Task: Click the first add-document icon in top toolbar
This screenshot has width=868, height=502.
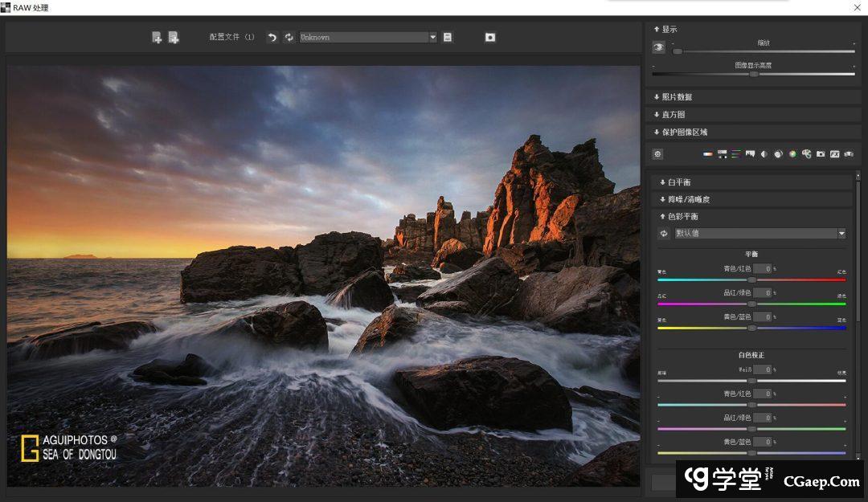Action: [x=157, y=37]
